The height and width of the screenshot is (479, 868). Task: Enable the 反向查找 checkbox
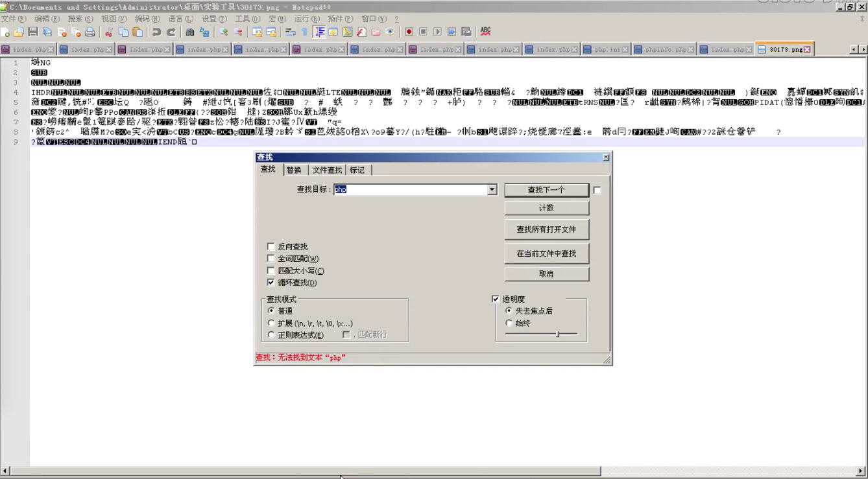click(x=271, y=247)
